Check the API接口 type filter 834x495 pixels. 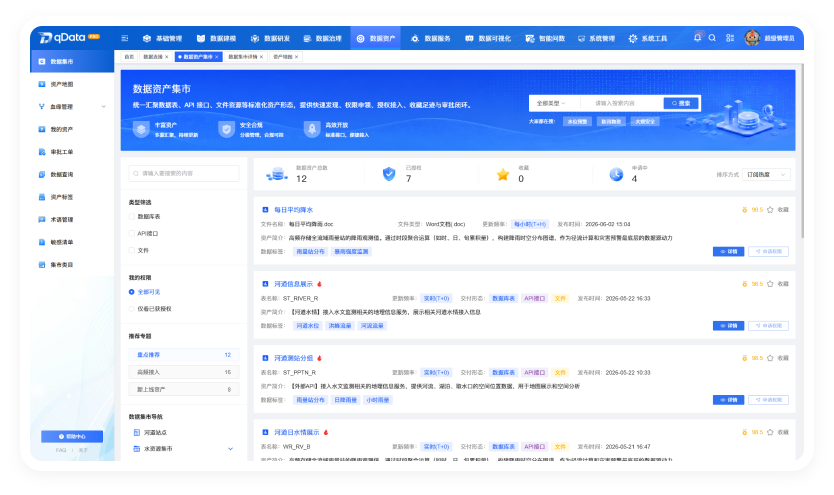tap(132, 233)
